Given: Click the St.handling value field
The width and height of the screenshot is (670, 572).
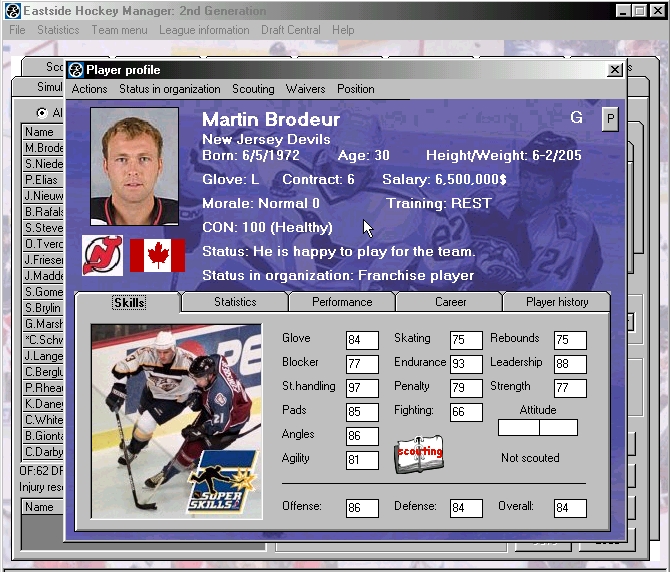Looking at the screenshot, I should click(362, 388).
